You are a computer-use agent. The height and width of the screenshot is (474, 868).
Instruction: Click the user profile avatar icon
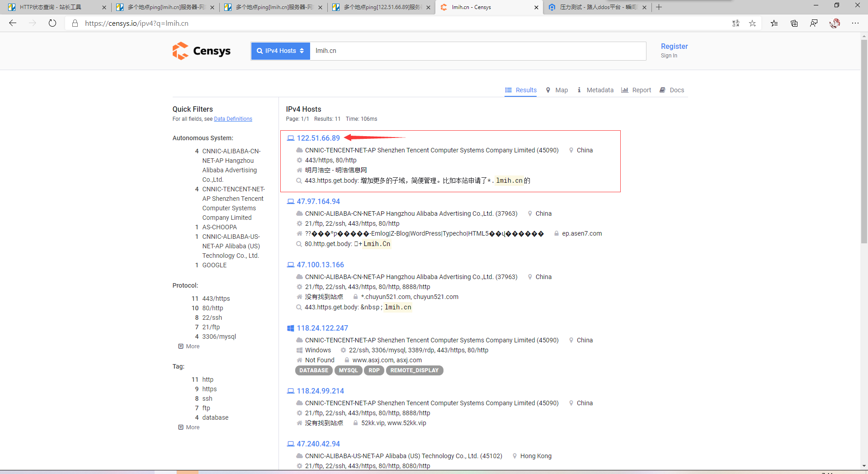[835, 24]
